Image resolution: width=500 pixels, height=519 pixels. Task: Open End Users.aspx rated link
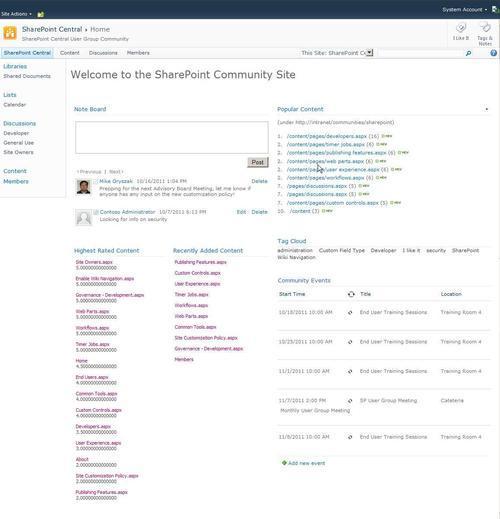click(92, 377)
